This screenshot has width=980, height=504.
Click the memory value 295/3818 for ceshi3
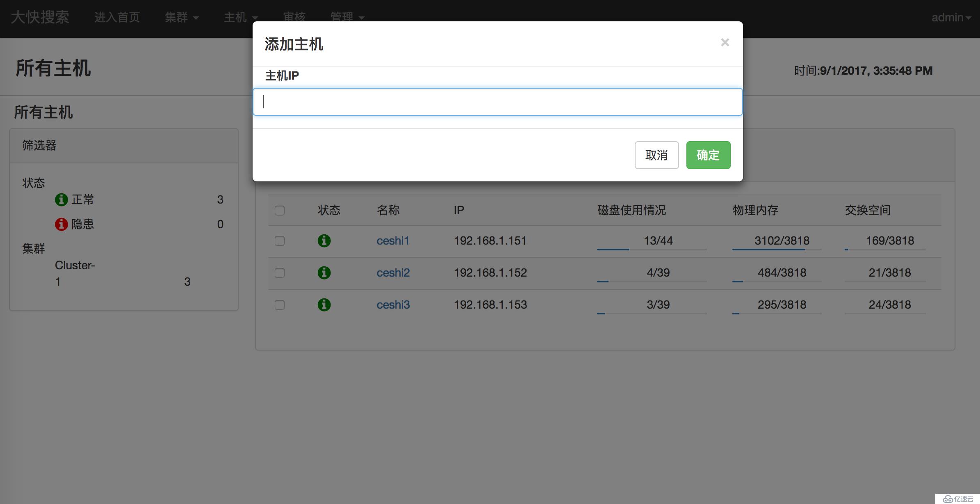782,305
